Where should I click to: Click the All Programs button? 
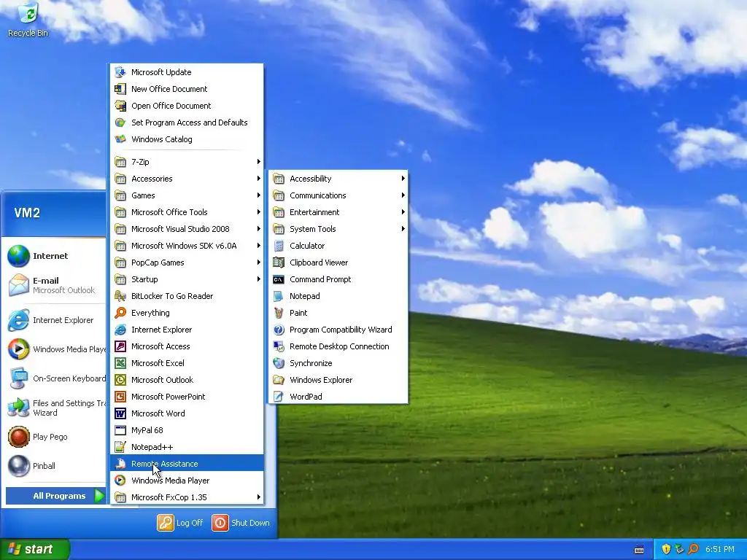55,496
